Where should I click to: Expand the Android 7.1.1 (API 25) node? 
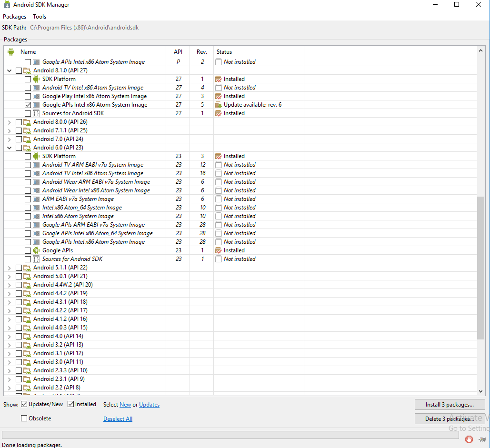[9, 130]
